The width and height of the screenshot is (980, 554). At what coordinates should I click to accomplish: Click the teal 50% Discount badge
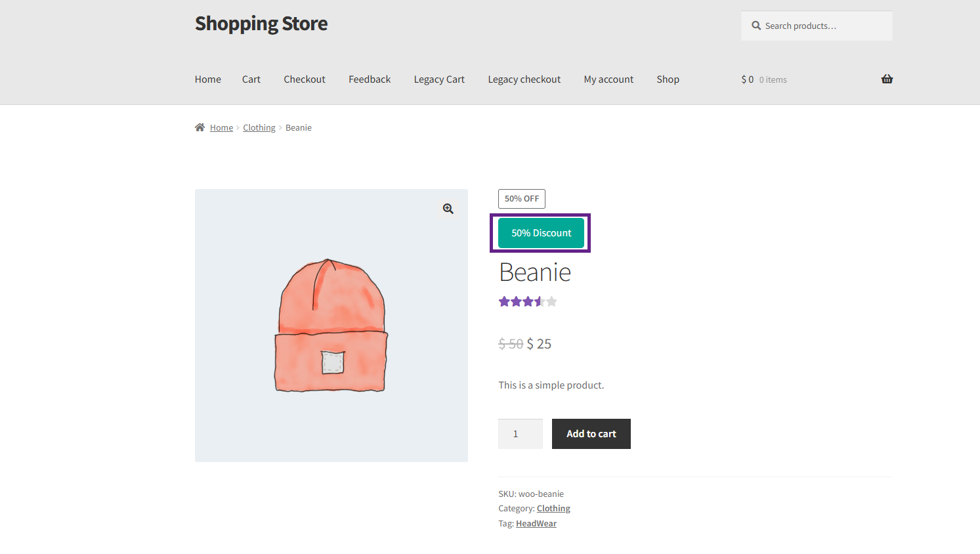541,232
